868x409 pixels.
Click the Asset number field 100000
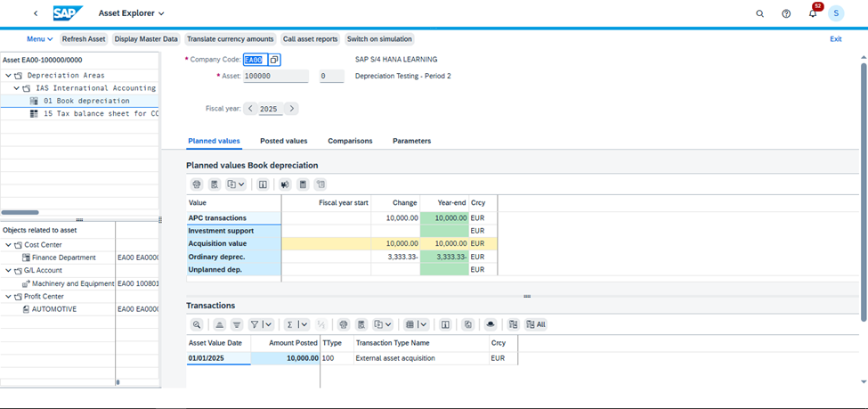[x=276, y=76]
